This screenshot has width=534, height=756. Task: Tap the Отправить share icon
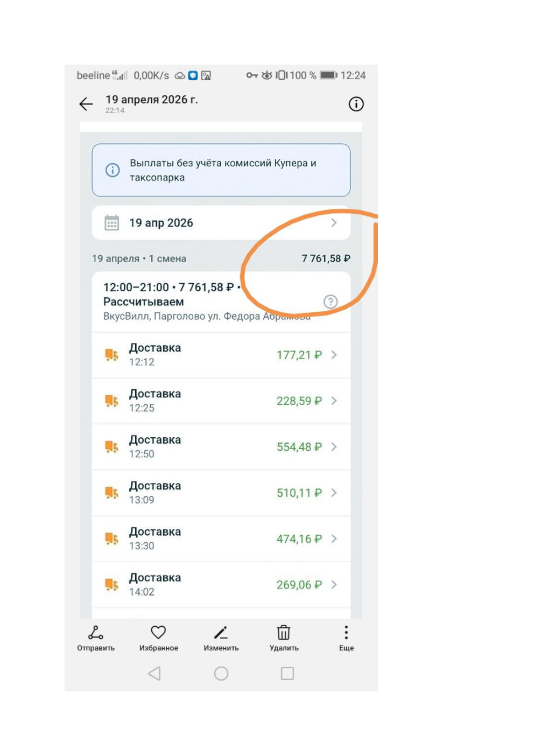96,632
